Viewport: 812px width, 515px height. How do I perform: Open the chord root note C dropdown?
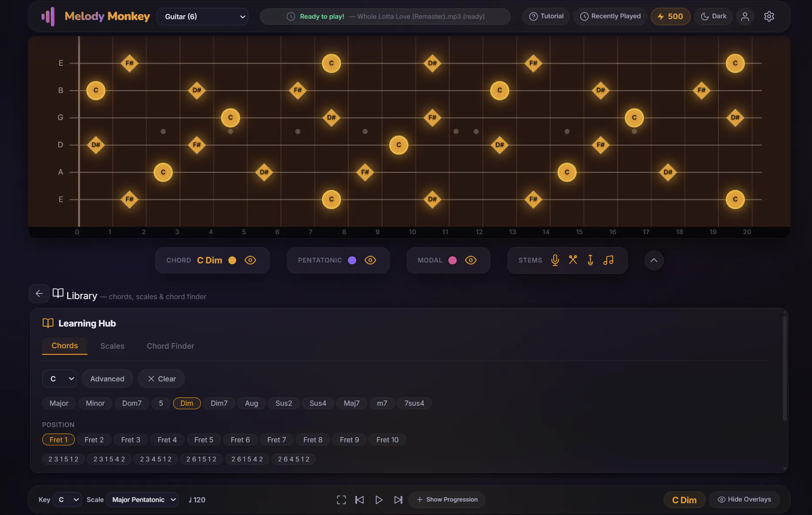[60, 379]
